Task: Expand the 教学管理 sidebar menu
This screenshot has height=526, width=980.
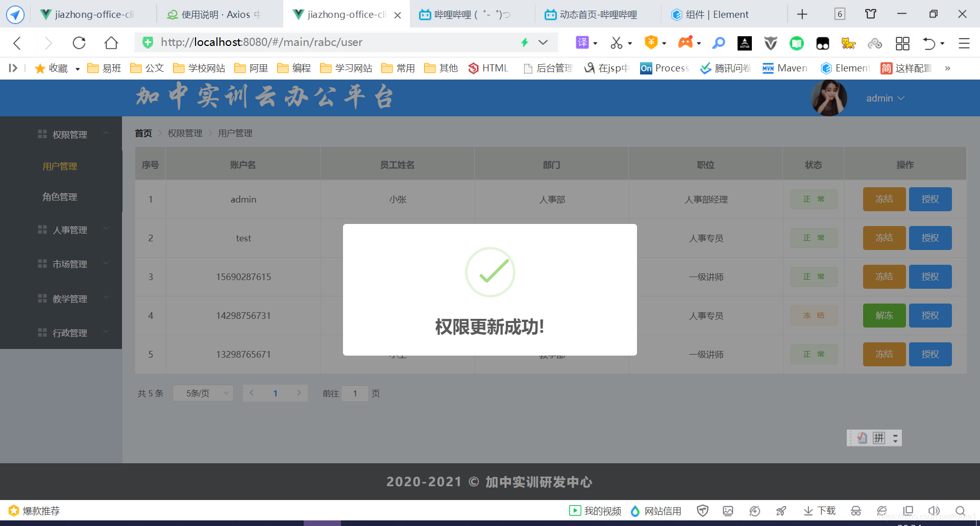Action: (x=106, y=297)
